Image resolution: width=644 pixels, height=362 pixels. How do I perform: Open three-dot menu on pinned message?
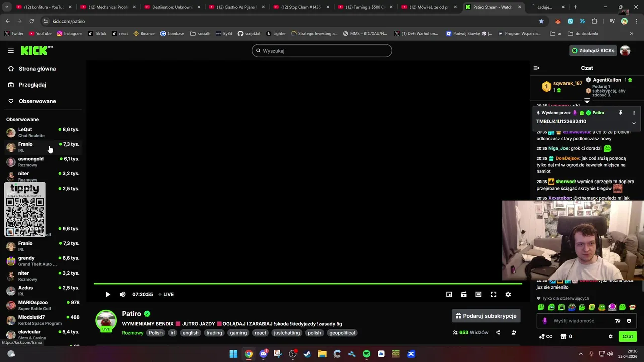(634, 113)
